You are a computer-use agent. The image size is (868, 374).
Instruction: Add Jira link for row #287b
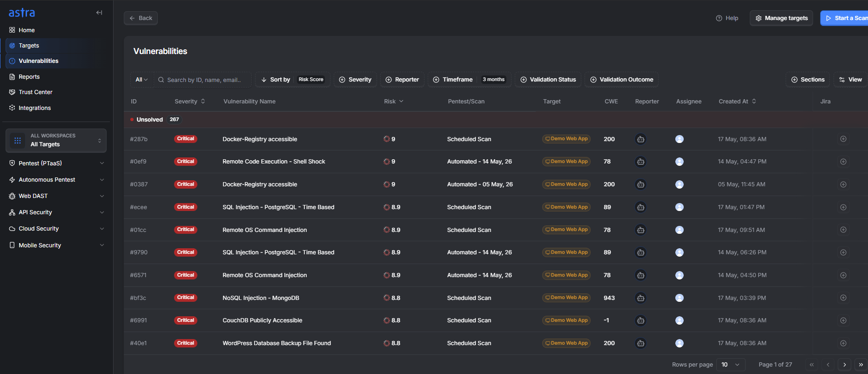pos(843,139)
